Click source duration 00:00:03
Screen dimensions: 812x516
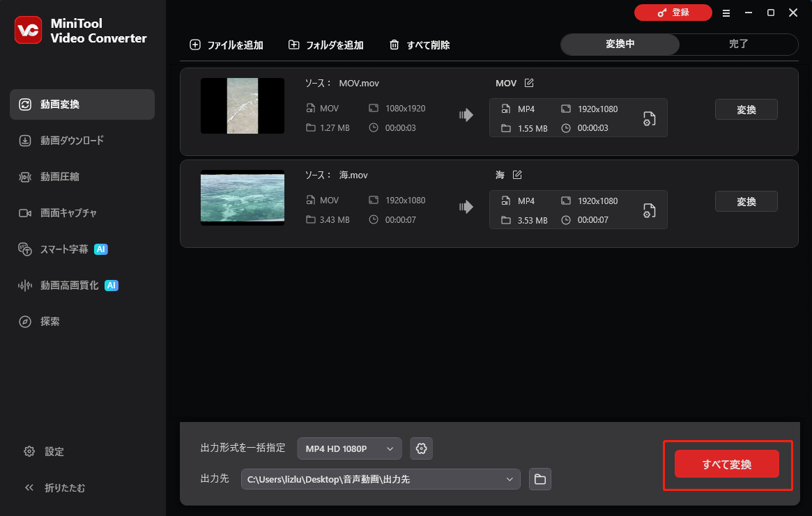(400, 128)
